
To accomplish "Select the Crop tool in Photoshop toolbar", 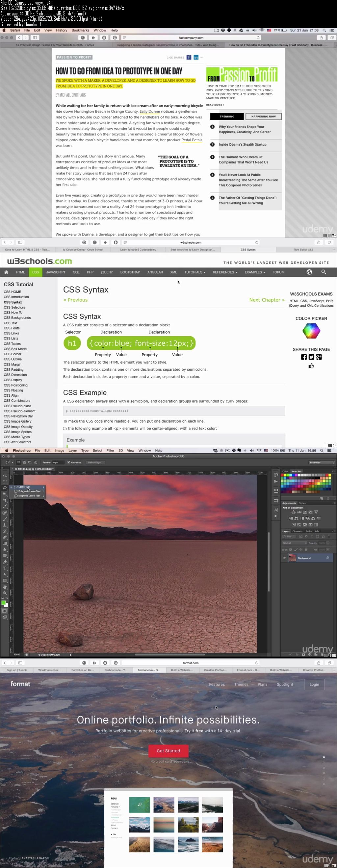I will (x=5, y=500).
